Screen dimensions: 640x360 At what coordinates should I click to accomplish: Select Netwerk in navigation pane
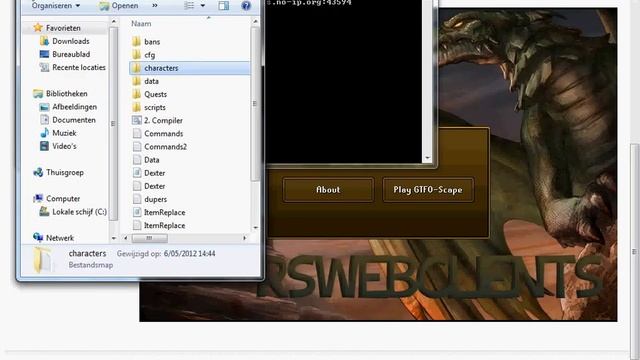pyautogui.click(x=60, y=238)
